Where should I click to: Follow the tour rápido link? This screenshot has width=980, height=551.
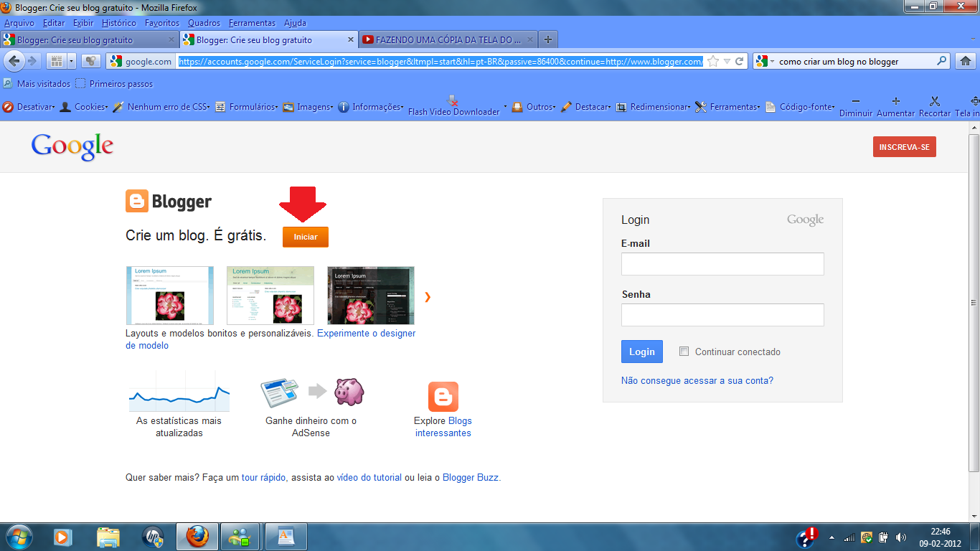pos(265,477)
